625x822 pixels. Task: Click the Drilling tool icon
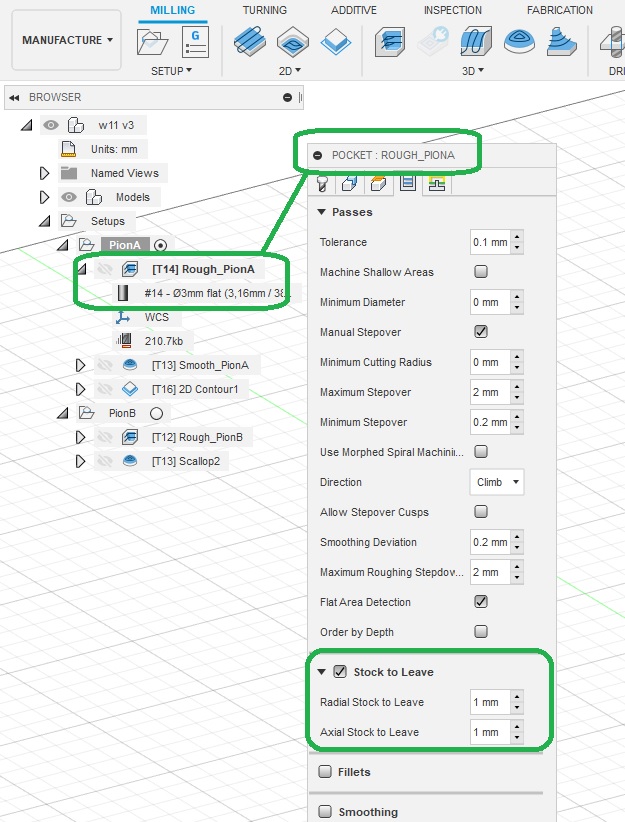coord(612,43)
